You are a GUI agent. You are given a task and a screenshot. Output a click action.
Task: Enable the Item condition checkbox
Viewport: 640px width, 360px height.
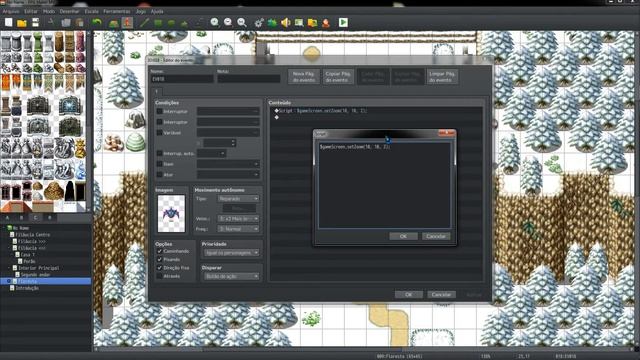click(160, 164)
